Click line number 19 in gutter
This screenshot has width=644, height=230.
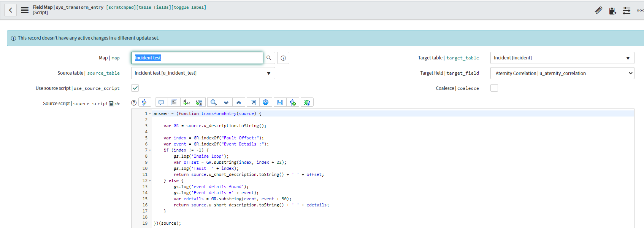pos(145,223)
